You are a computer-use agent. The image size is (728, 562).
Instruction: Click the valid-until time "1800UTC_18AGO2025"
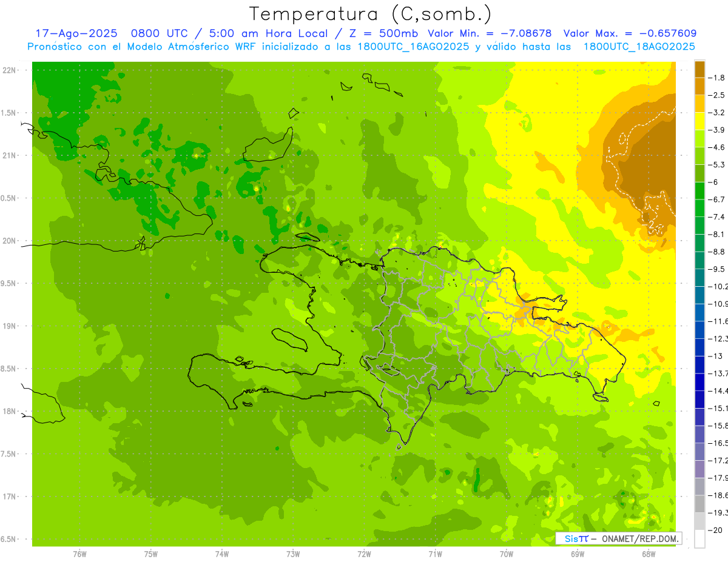click(639, 47)
